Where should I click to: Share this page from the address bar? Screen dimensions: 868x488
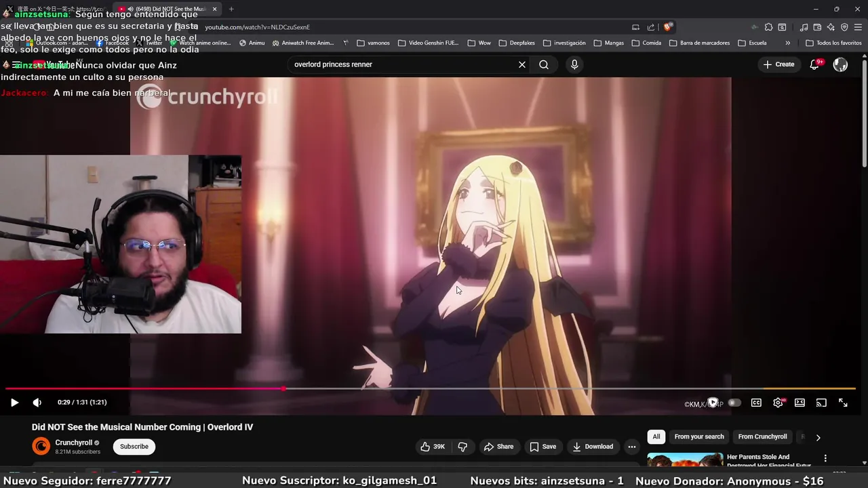tap(651, 27)
